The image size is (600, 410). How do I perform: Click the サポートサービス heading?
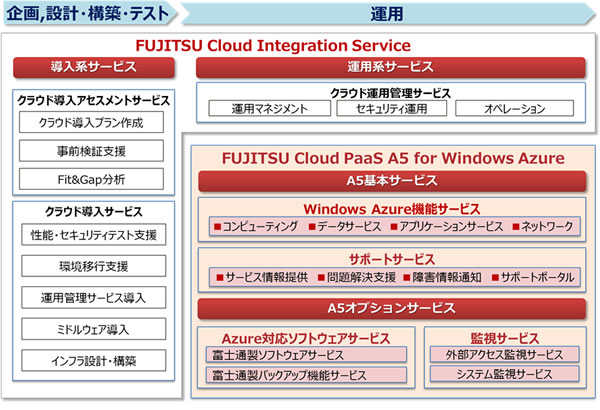(392, 259)
